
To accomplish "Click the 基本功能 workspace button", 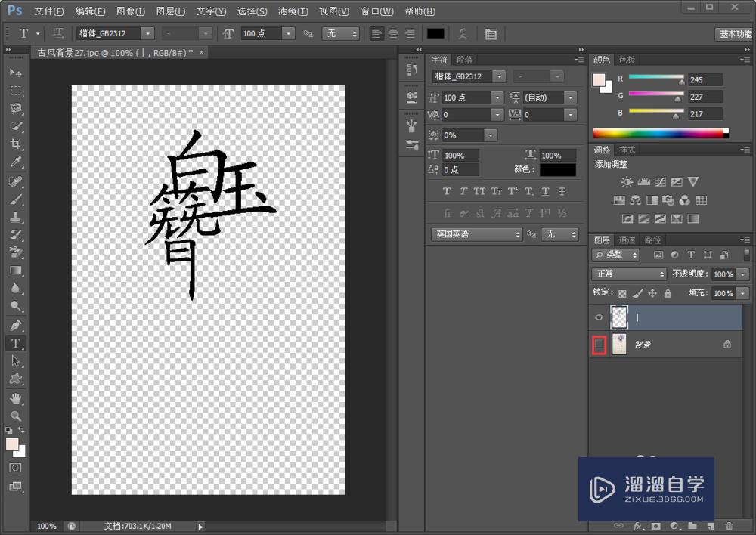I will [x=735, y=34].
